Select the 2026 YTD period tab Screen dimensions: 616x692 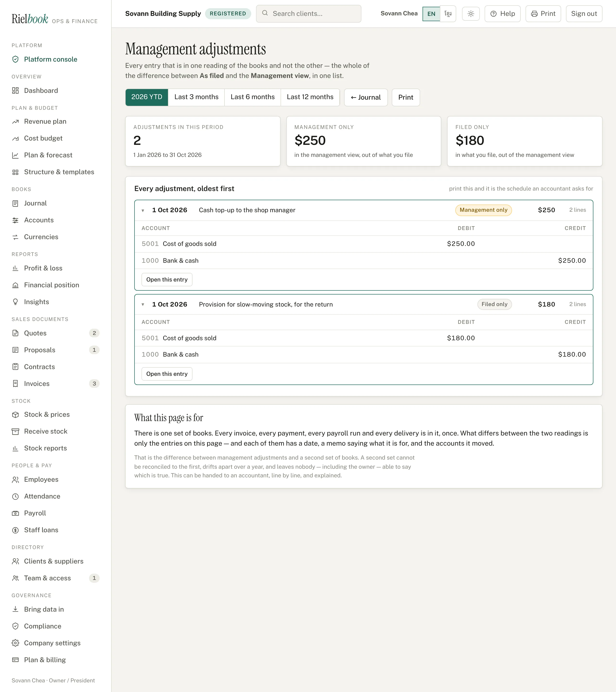pos(147,97)
